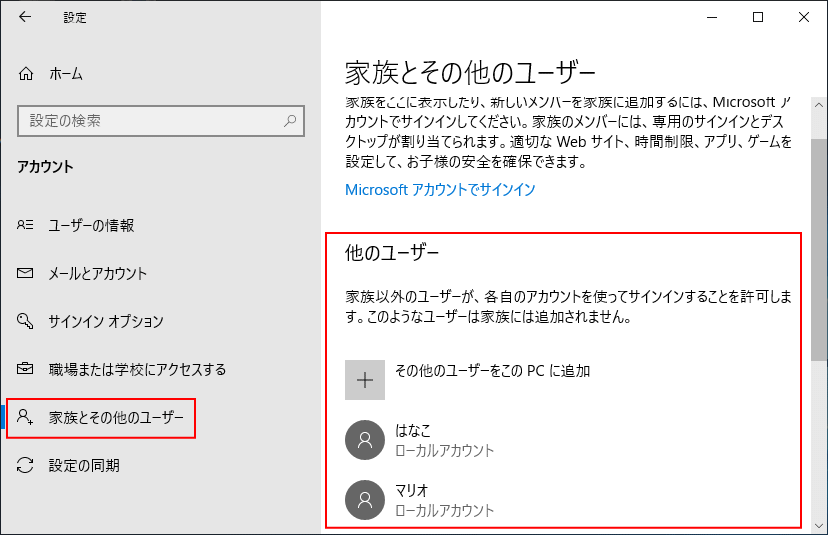The height and width of the screenshot is (535, 828).
Task: Open ユーザーの情報 page
Action: coord(91,225)
